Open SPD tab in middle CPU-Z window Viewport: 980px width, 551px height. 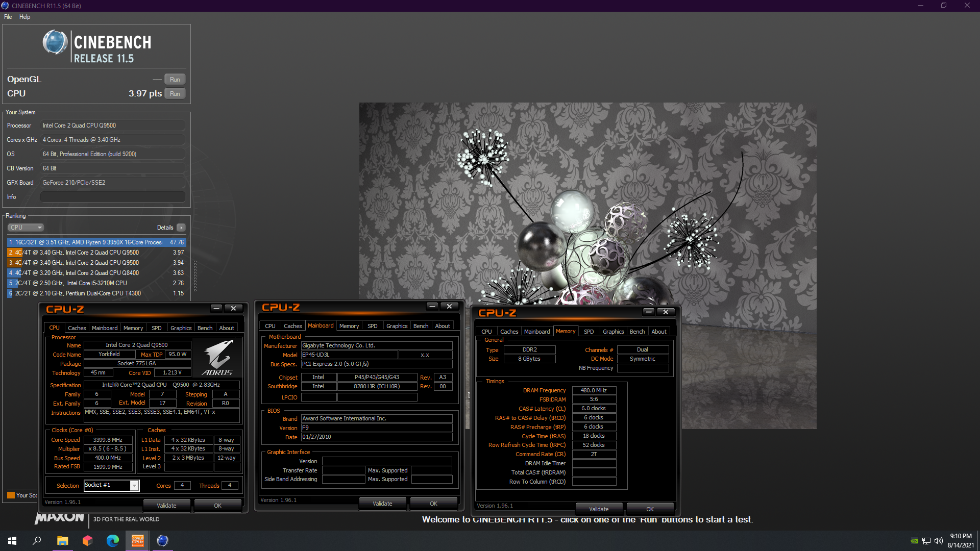tap(373, 326)
